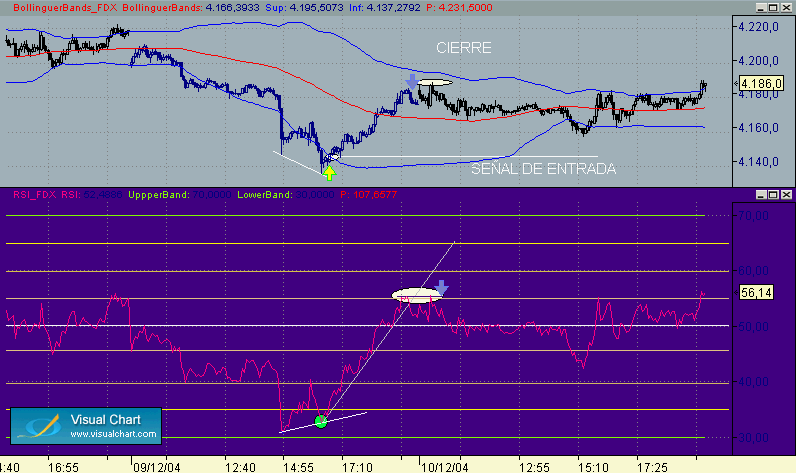Click the LowerBand label in RSI header
This screenshot has height=473, width=796.
coord(264,195)
